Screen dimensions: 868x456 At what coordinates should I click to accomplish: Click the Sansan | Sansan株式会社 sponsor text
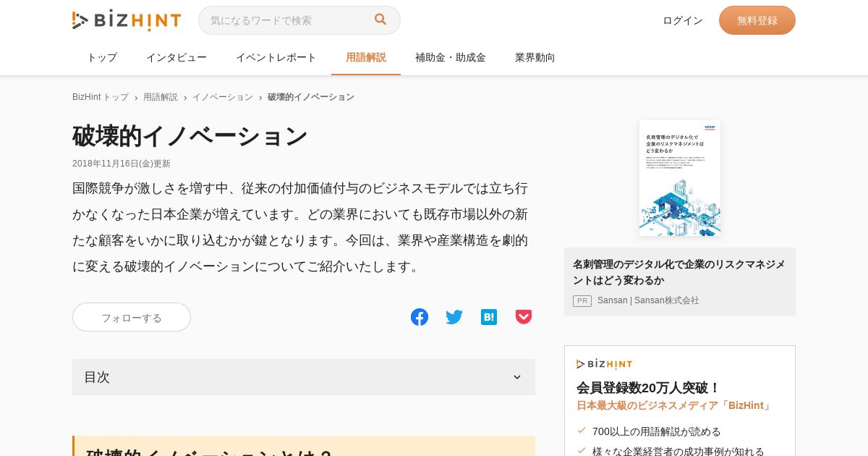pyautogui.click(x=648, y=300)
